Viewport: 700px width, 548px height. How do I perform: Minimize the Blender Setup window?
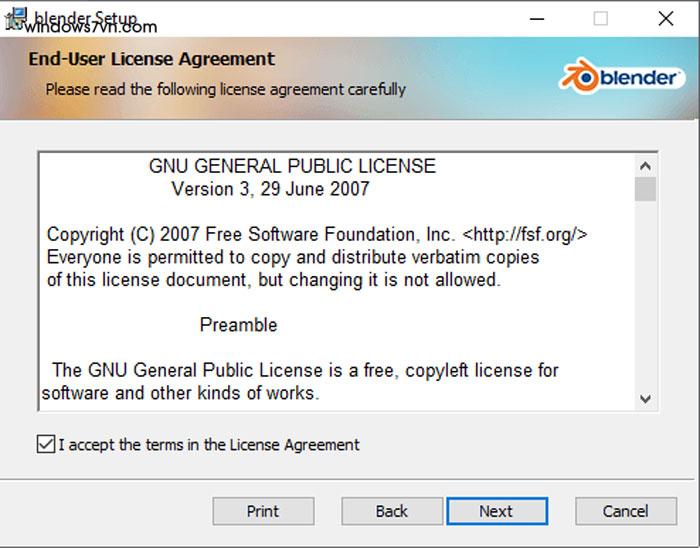pos(535,19)
